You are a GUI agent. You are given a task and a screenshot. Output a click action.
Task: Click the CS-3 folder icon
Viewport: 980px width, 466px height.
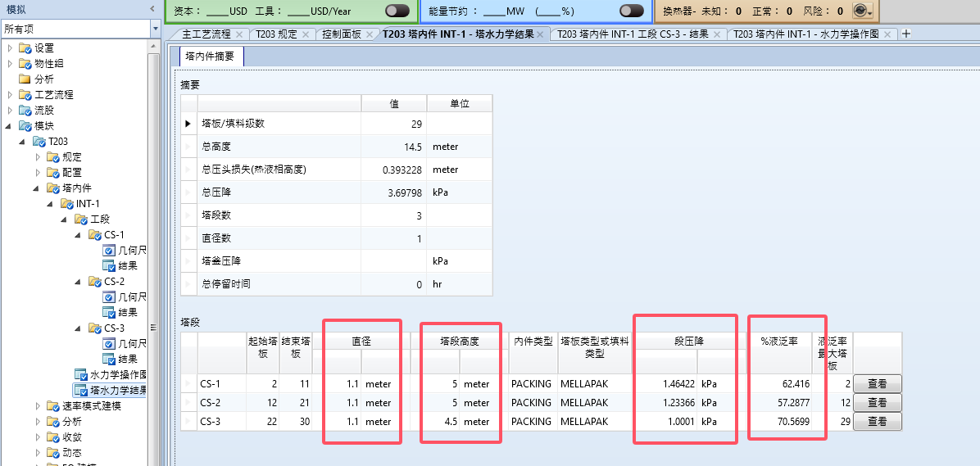pyautogui.click(x=94, y=328)
